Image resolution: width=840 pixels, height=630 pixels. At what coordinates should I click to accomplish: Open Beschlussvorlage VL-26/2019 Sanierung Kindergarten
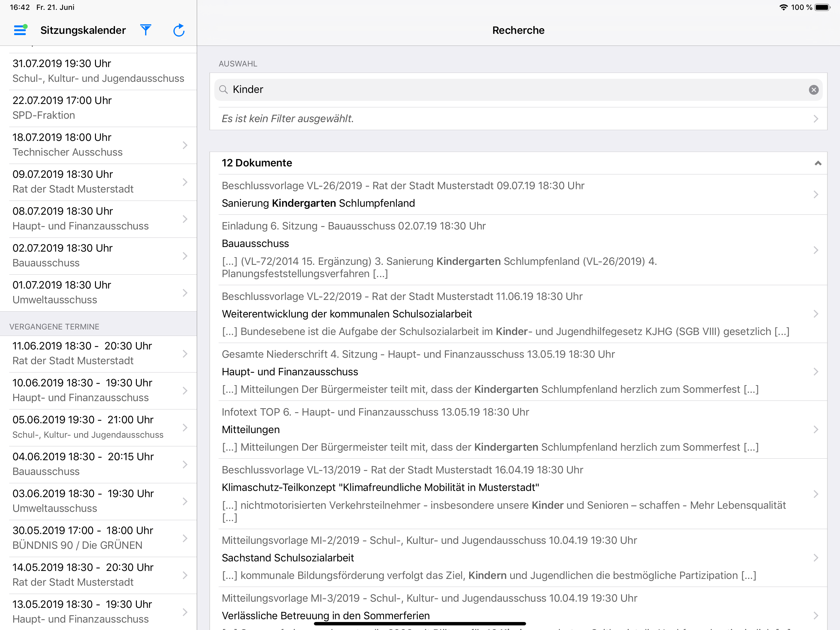pos(518,194)
